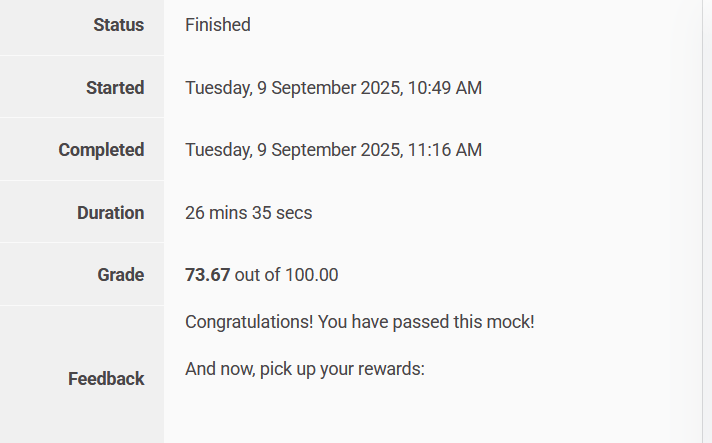Click the Duration row label

click(110, 213)
